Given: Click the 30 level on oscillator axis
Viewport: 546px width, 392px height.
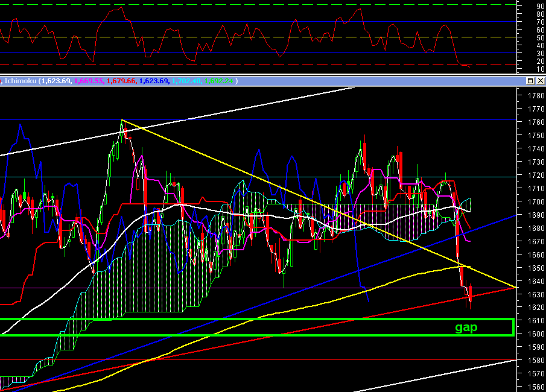Looking at the screenshot, I should coord(541,54).
